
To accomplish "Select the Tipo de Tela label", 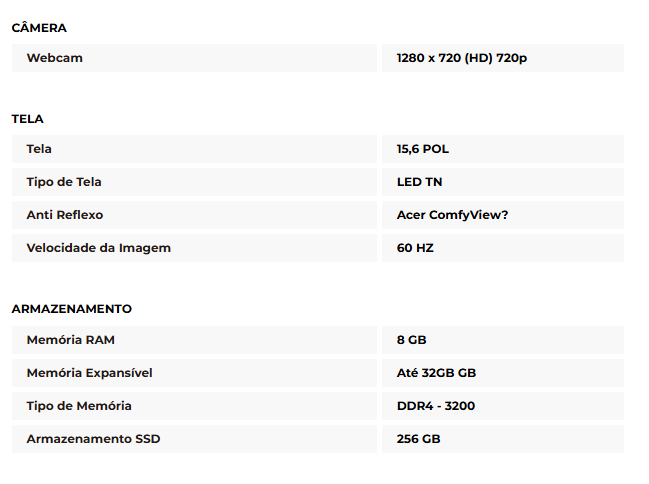I will coord(64,182).
